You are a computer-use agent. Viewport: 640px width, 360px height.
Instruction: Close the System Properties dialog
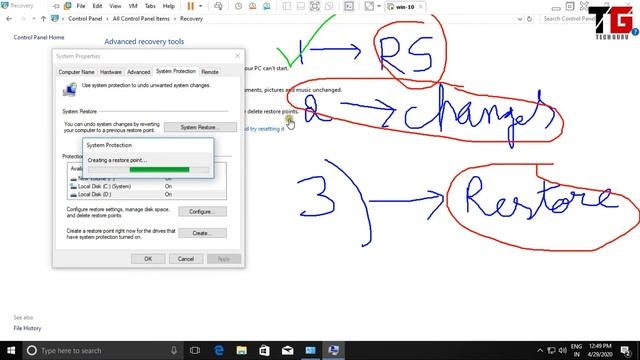pyautogui.click(x=238, y=56)
